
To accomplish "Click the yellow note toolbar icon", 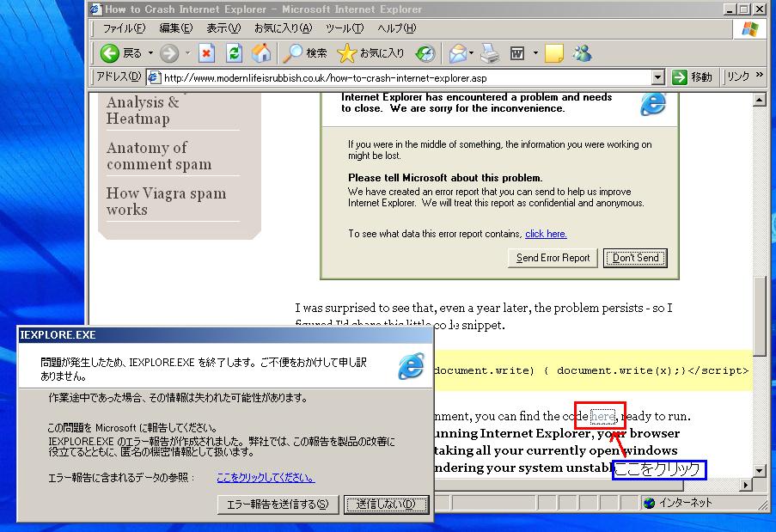I will coord(553,53).
